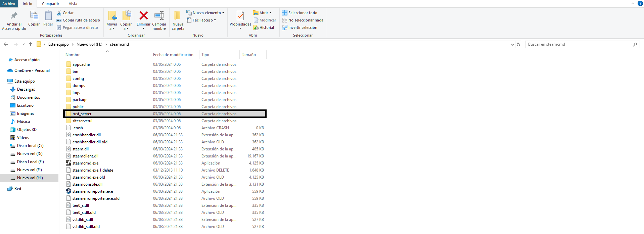The image size is (644, 234).
Task: Sort by the Tipo column header
Action: pos(205,55)
